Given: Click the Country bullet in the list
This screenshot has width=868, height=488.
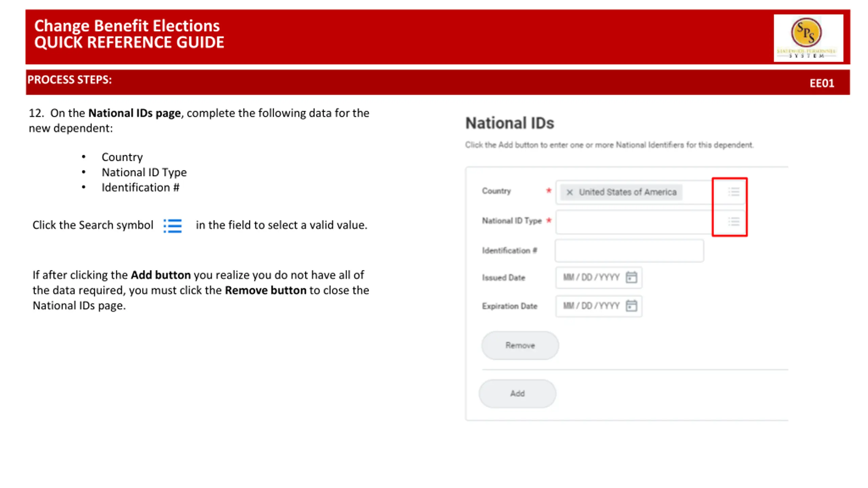Looking at the screenshot, I should (122, 157).
